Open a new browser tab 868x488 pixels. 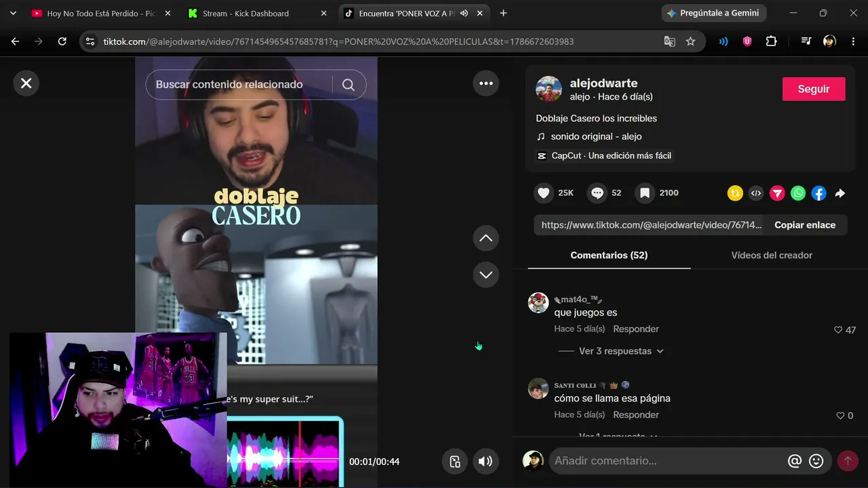503,14
